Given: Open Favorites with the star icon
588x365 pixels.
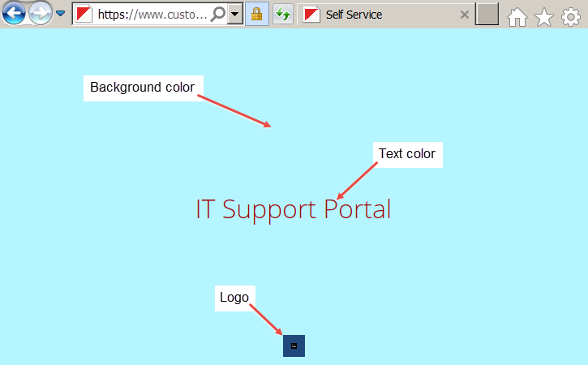Looking at the screenshot, I should 543,16.
